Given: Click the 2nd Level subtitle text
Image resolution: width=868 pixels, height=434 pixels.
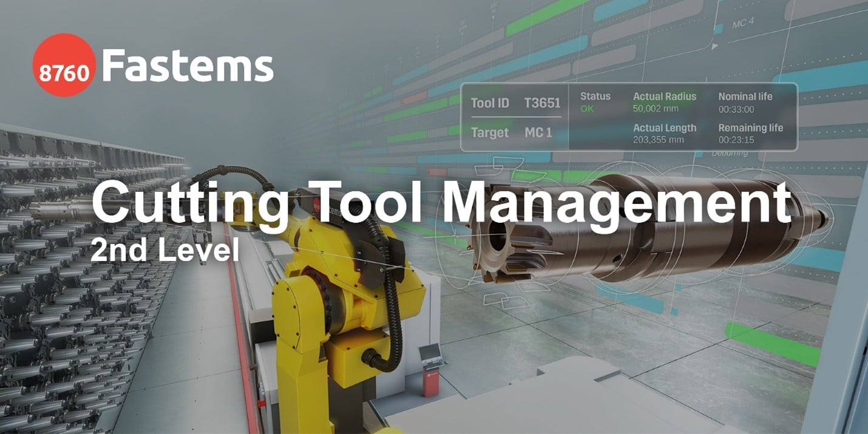Looking at the screenshot, I should click(x=164, y=251).
